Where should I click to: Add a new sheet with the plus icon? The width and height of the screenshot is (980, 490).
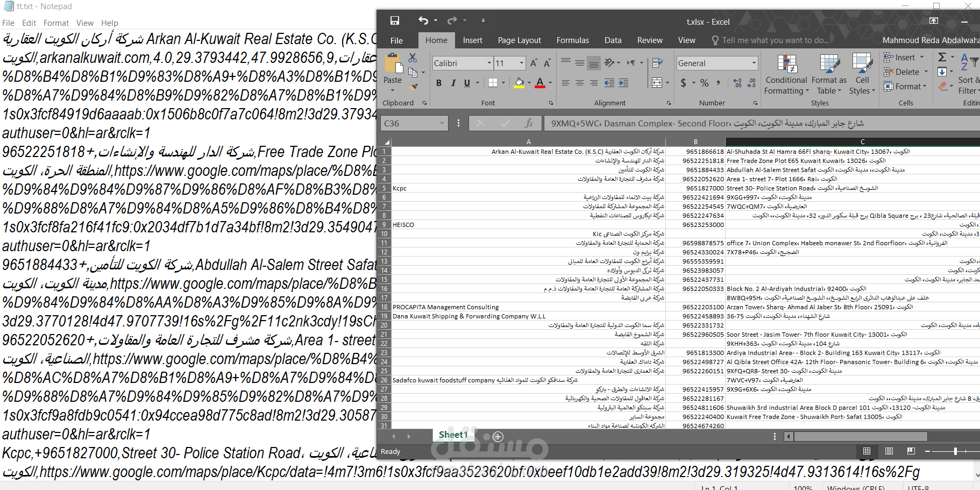click(498, 436)
